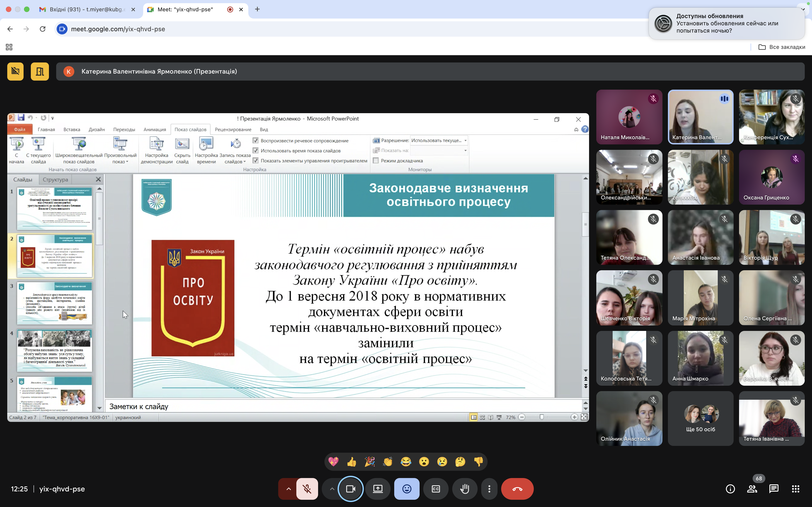Open the Все закладки bookmarks folder
This screenshot has height=507, width=812.
tap(782, 47)
